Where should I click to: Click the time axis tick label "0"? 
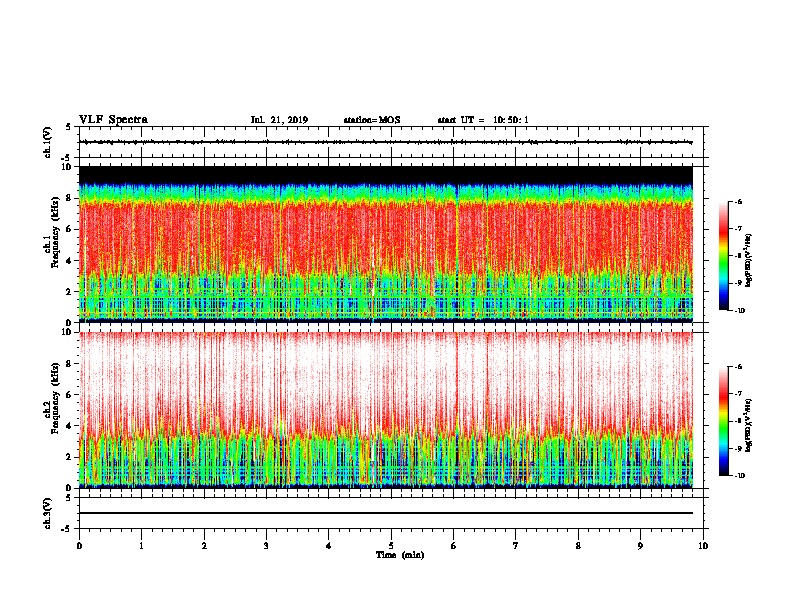click(79, 545)
